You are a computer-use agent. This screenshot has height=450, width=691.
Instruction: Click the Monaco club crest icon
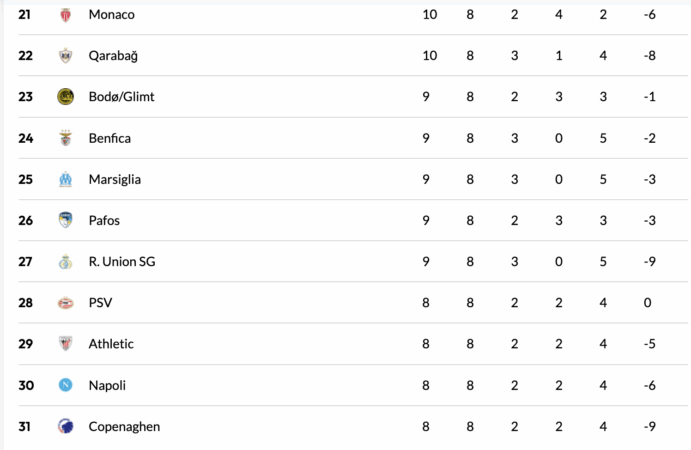tap(66, 15)
